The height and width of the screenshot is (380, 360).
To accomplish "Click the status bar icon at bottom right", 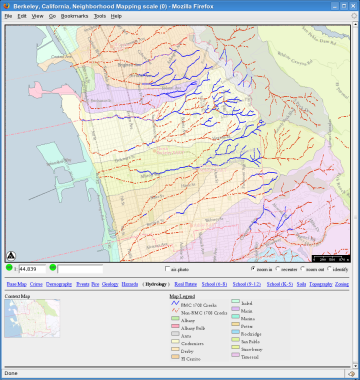I will point(351,374).
